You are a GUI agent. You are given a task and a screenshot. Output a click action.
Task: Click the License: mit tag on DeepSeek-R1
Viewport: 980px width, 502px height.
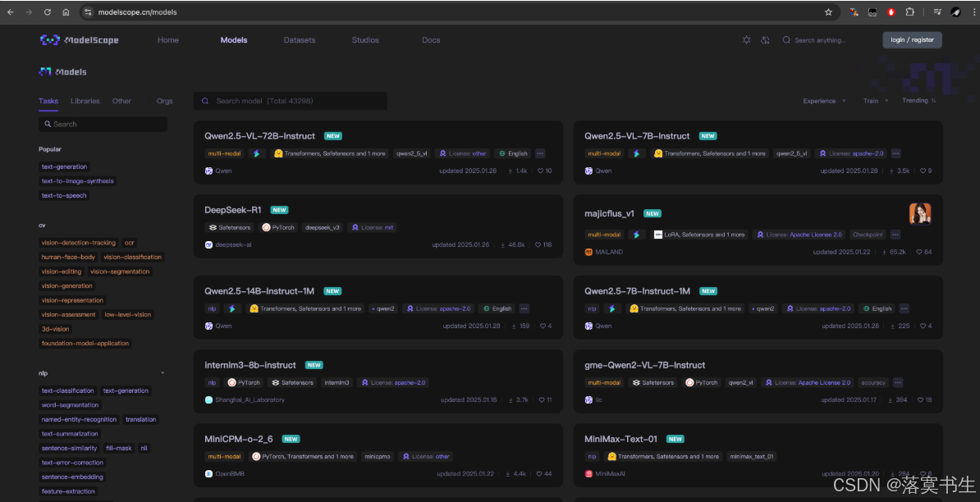373,227
